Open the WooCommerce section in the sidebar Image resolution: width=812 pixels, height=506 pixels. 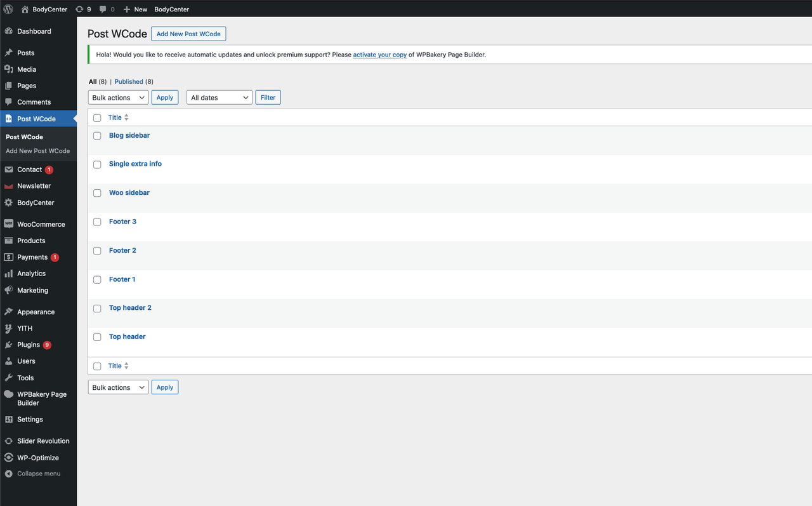tap(41, 223)
